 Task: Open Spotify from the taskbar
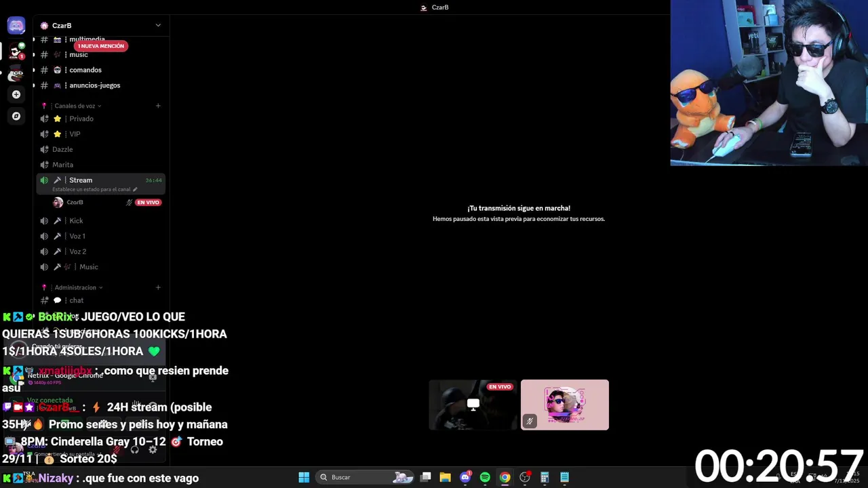tap(485, 477)
